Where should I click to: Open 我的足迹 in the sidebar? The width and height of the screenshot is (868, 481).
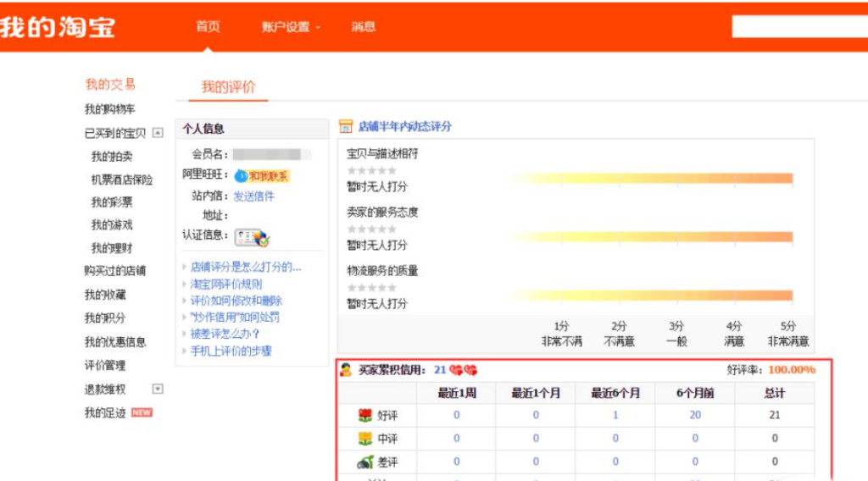click(x=104, y=412)
